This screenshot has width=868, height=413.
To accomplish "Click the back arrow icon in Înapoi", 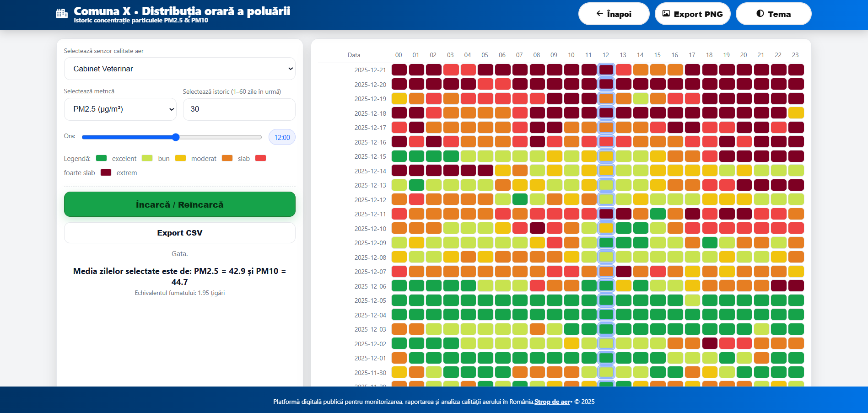I will click(599, 14).
